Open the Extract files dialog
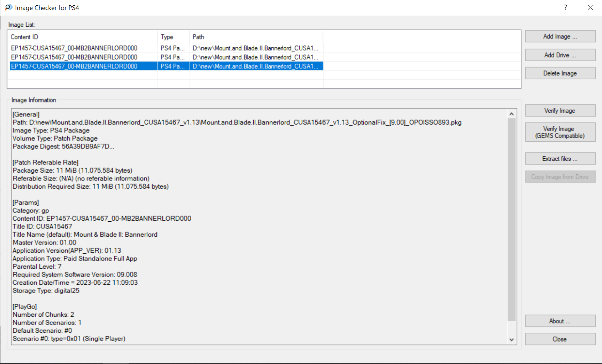 click(x=560, y=158)
